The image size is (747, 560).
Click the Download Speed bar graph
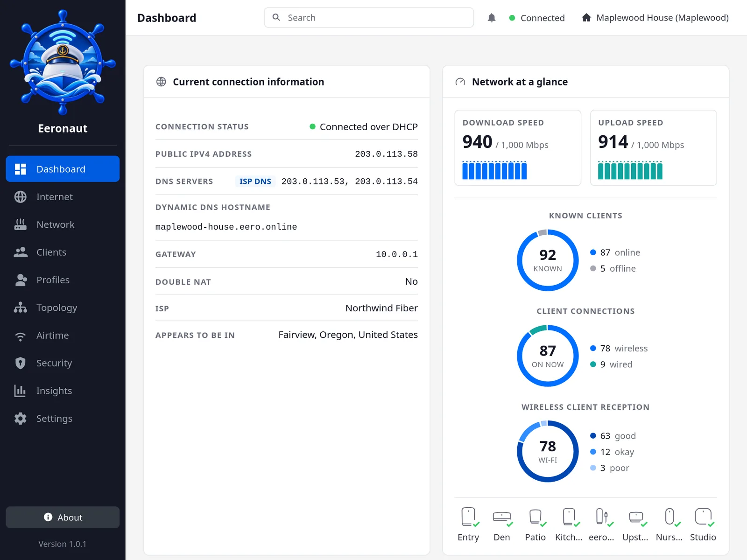click(x=494, y=170)
